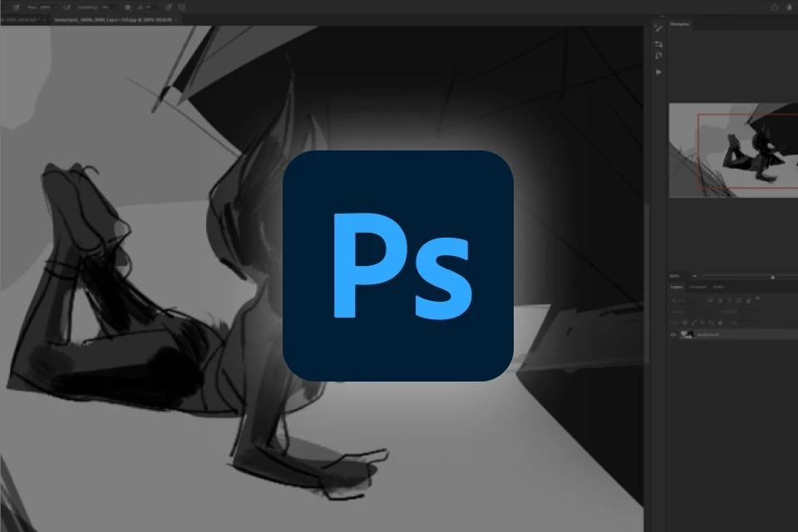Toggle pressure for flow in options bar
This screenshot has height=532, width=798.
click(66, 7)
